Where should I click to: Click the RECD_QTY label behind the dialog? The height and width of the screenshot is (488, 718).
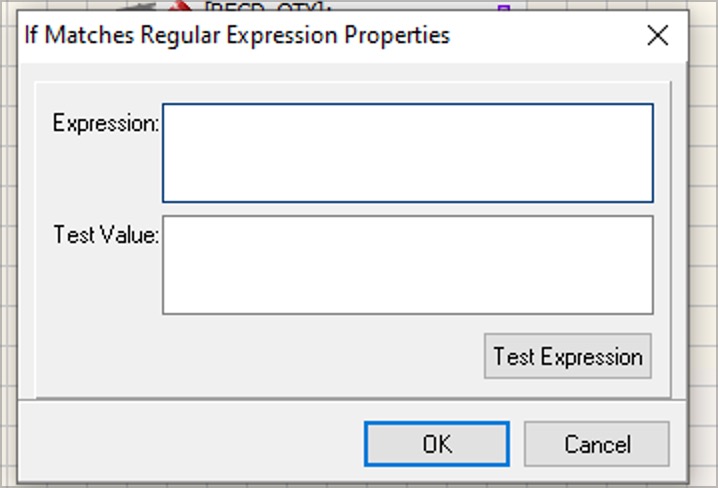268,5
